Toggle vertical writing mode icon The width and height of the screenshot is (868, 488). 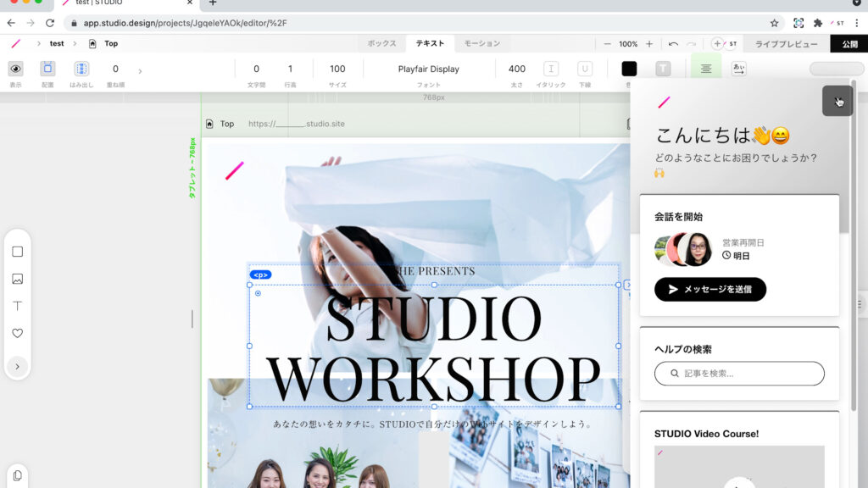[738, 69]
